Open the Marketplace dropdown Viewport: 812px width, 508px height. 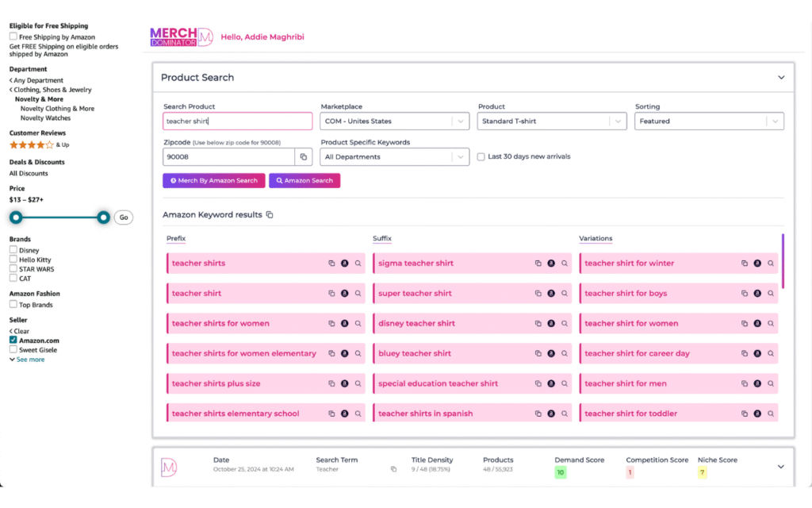coord(395,121)
